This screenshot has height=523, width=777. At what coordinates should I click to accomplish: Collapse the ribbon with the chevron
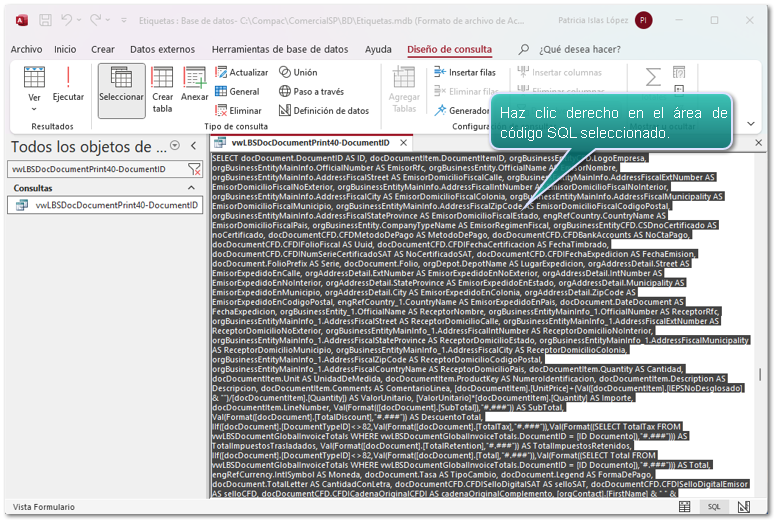pyautogui.click(x=751, y=123)
